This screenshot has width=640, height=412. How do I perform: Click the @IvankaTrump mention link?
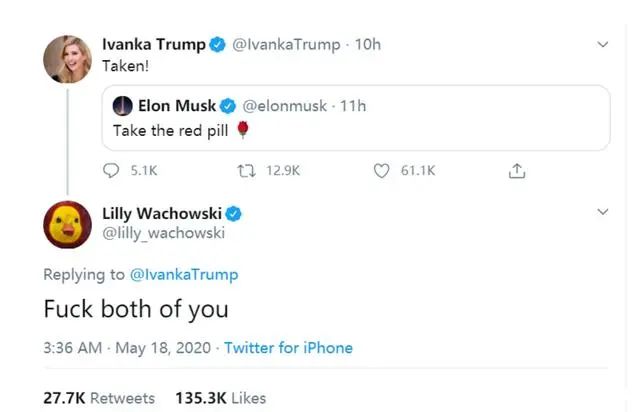click(184, 274)
